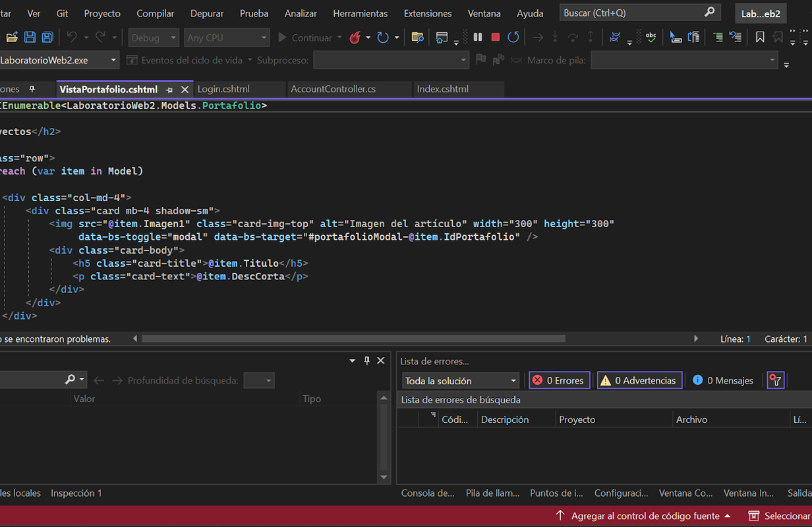
Task: Toggle the 0 Advertencias filter
Action: coord(639,380)
